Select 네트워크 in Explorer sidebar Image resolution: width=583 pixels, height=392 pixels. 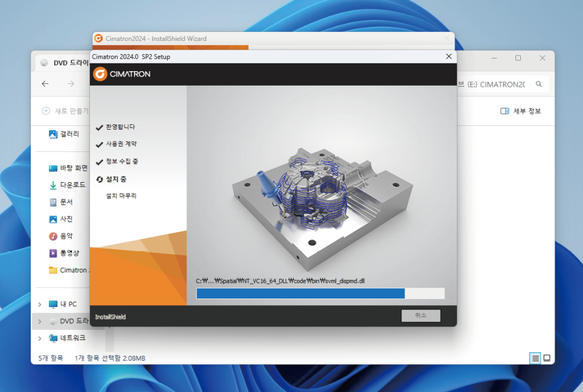(68, 338)
